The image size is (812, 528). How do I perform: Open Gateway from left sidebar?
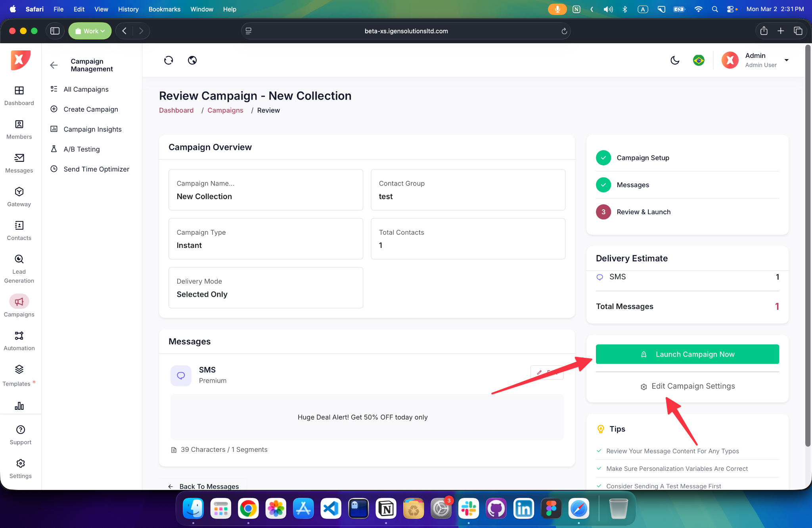pos(19,197)
